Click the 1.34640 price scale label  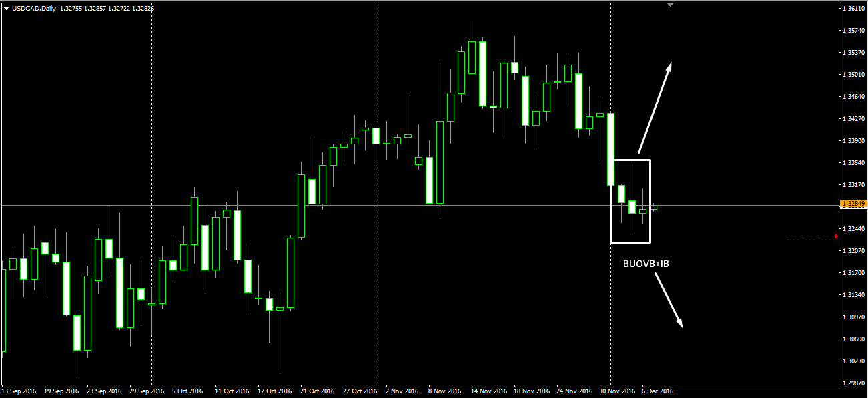click(x=853, y=97)
